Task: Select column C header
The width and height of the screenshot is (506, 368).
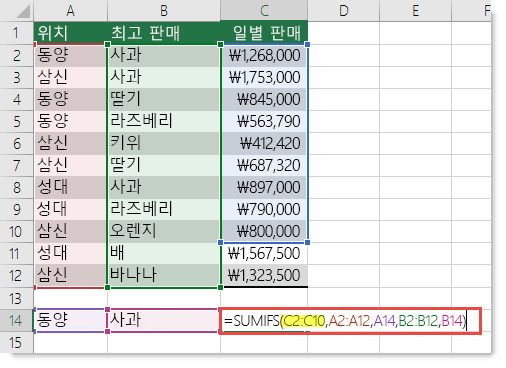Action: (x=264, y=11)
